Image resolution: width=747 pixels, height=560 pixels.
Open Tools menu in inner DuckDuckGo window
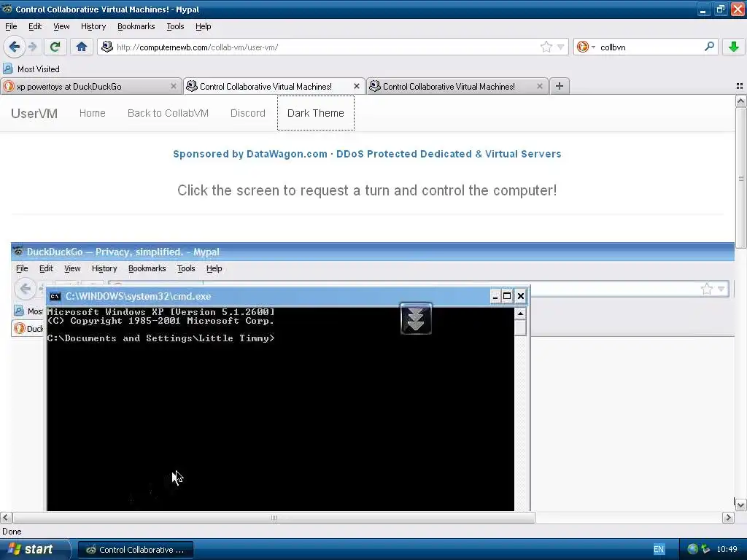(x=186, y=268)
